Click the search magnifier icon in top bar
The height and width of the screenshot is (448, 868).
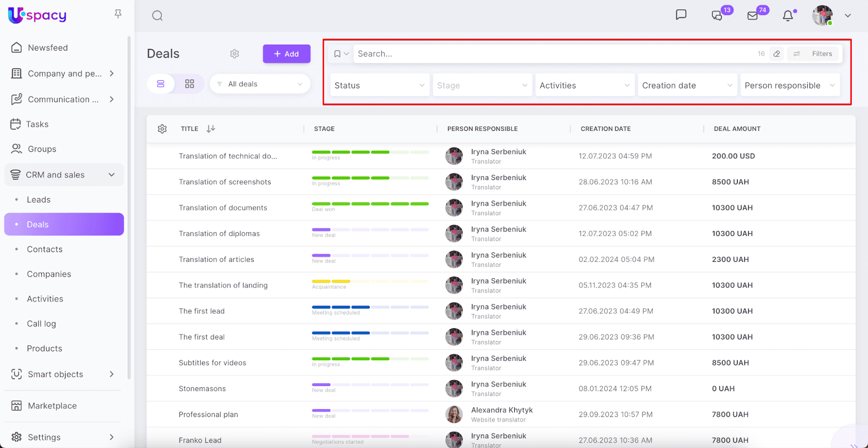click(157, 16)
